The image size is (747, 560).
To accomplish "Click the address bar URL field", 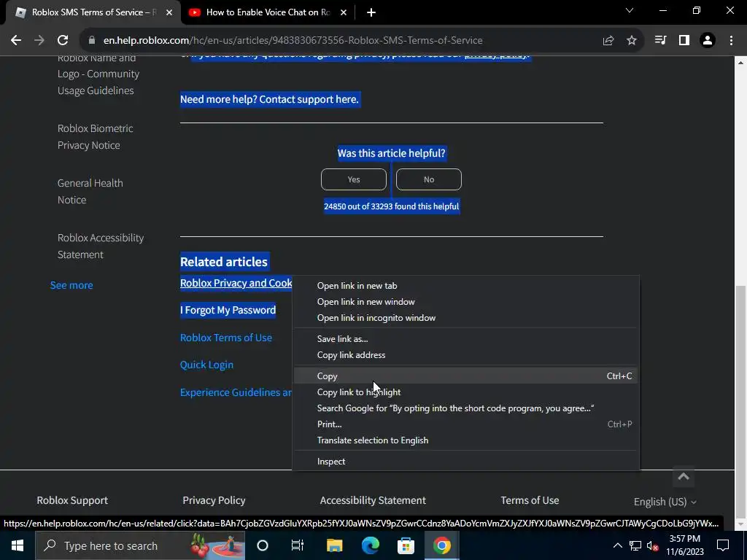I will pos(293,41).
